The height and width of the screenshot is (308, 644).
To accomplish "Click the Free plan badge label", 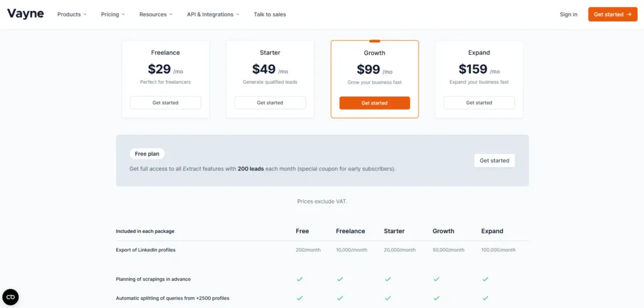I will click(x=147, y=154).
